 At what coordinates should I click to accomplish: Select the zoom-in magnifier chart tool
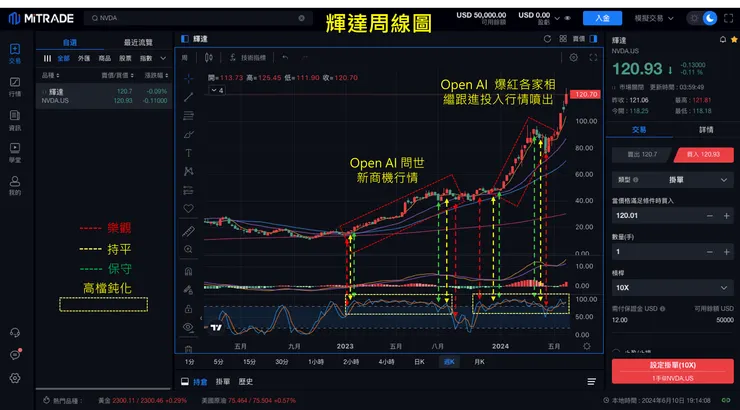coord(188,250)
